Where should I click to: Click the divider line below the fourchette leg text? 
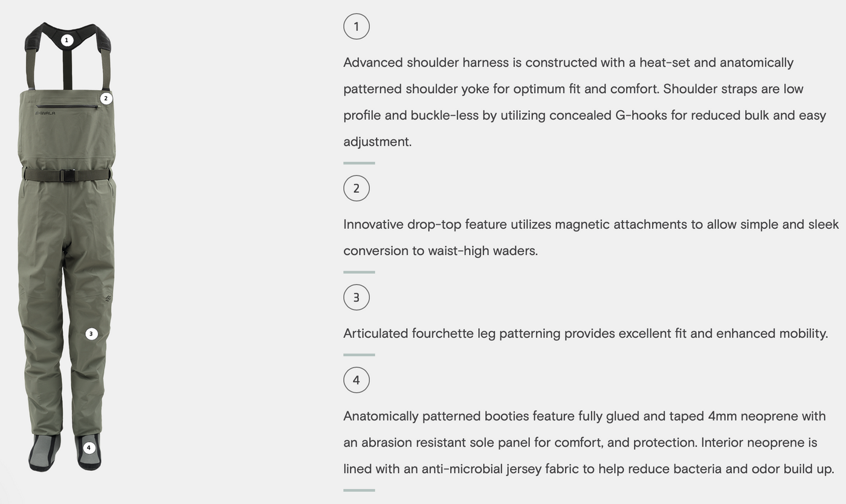coord(359,355)
